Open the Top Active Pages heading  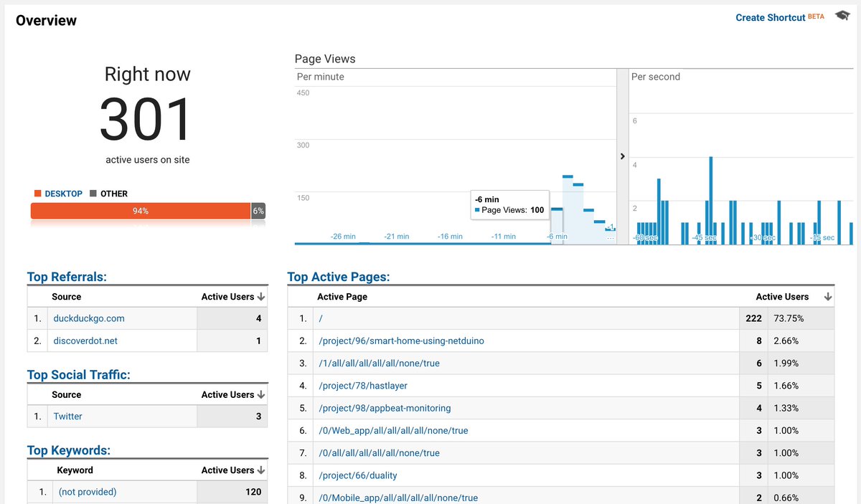point(338,277)
